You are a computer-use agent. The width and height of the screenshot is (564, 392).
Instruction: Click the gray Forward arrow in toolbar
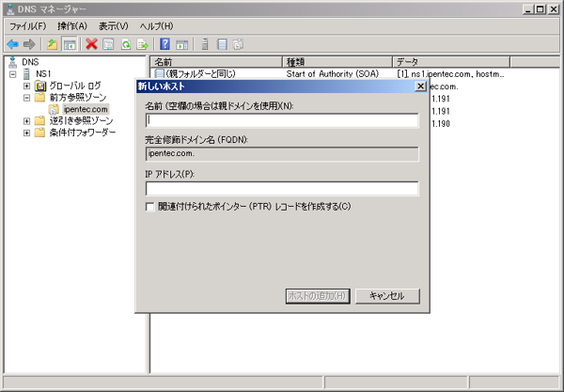[29, 44]
